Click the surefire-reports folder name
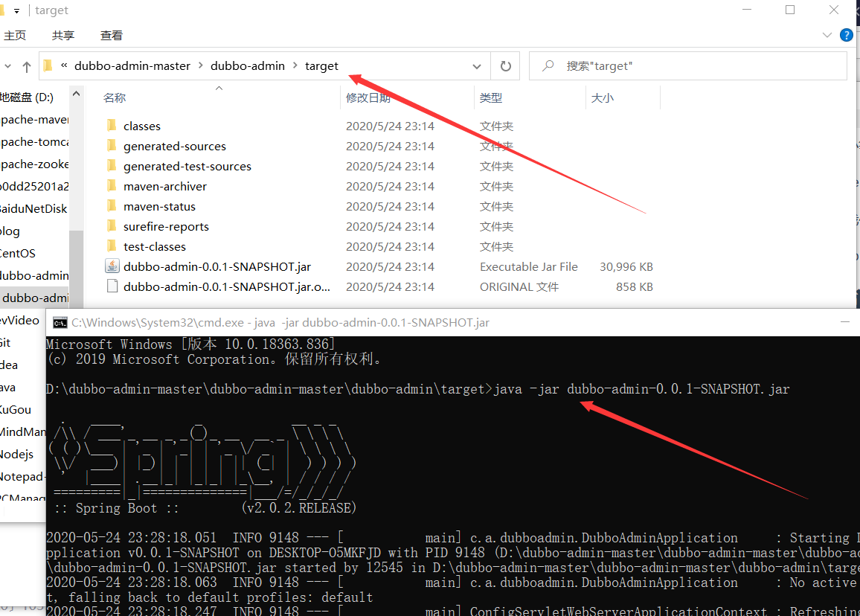Image resolution: width=860 pixels, height=616 pixels. click(166, 227)
